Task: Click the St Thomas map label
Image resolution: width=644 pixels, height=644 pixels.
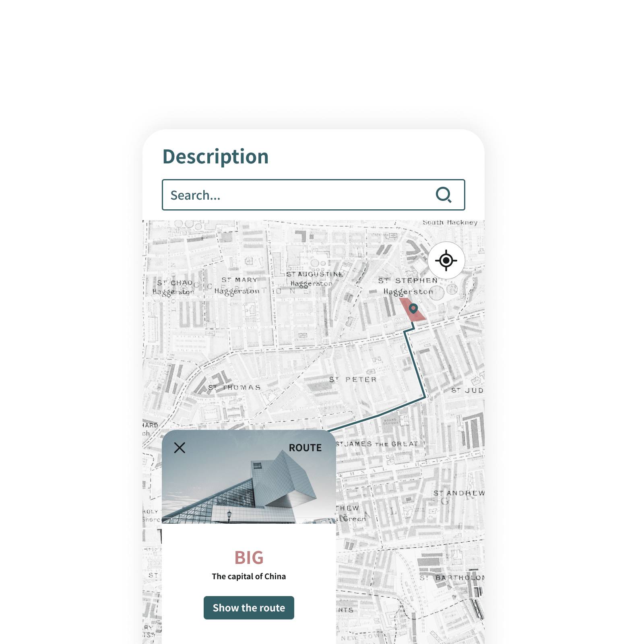Action: tap(234, 387)
